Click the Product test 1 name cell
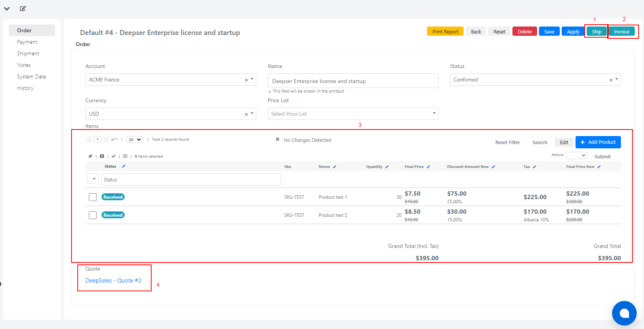The height and width of the screenshot is (329, 644). 333,197
